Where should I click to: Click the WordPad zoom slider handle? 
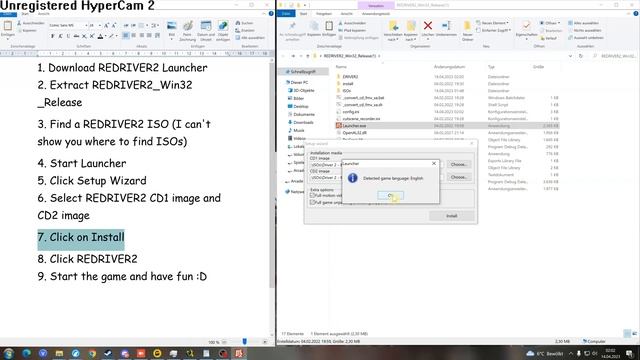point(244,341)
